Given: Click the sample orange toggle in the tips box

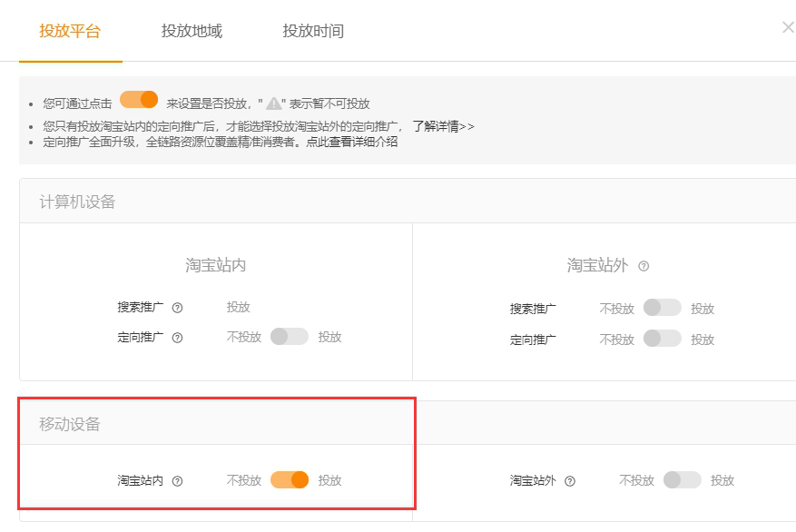Looking at the screenshot, I should click(139, 100).
